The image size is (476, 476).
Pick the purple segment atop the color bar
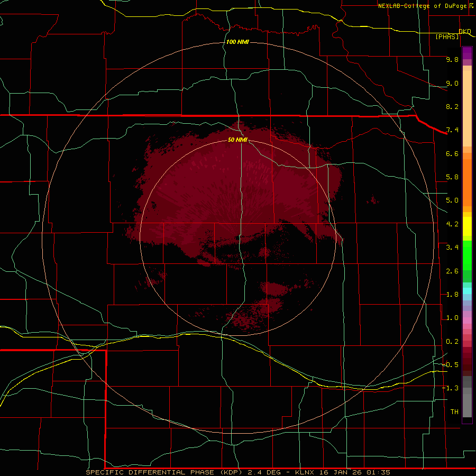[x=467, y=52]
